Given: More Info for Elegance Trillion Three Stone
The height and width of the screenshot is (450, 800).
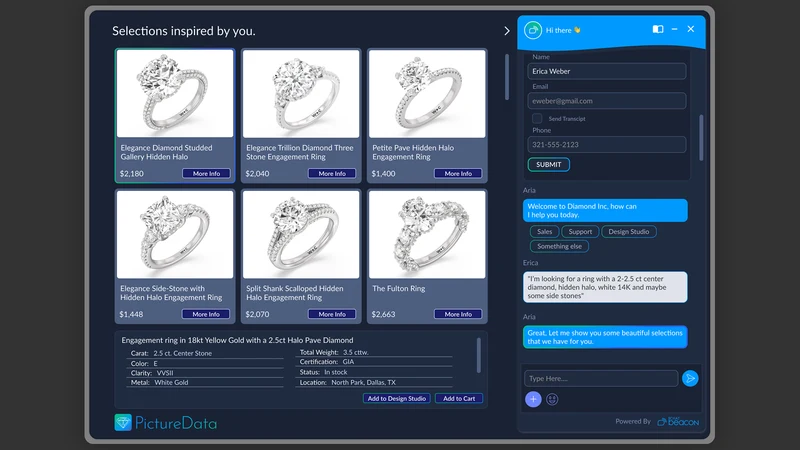Looking at the screenshot, I should click(332, 173).
